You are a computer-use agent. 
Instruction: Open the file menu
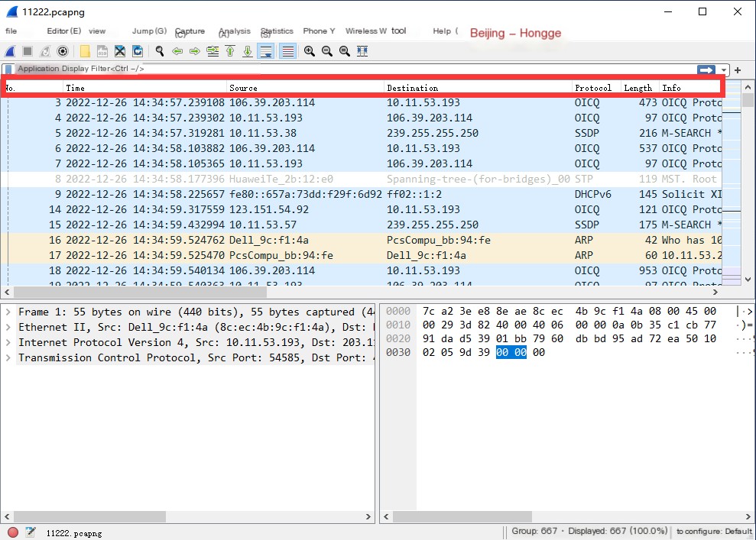click(11, 31)
